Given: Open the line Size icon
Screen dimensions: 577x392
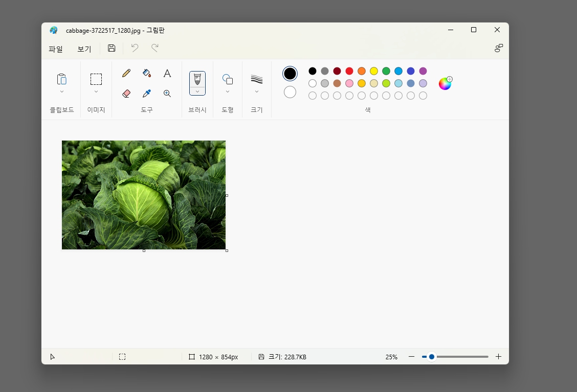Looking at the screenshot, I should click(x=256, y=79).
